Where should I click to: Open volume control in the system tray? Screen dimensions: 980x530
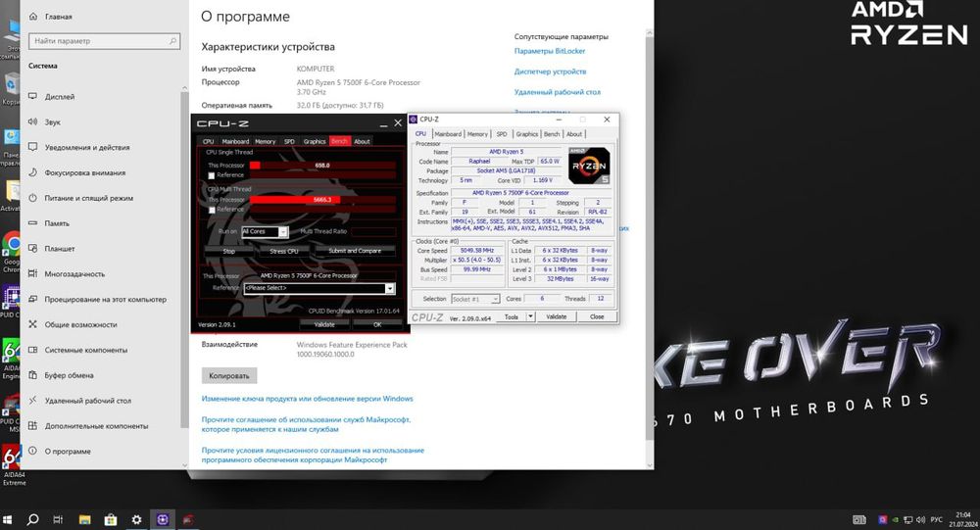tap(920, 519)
